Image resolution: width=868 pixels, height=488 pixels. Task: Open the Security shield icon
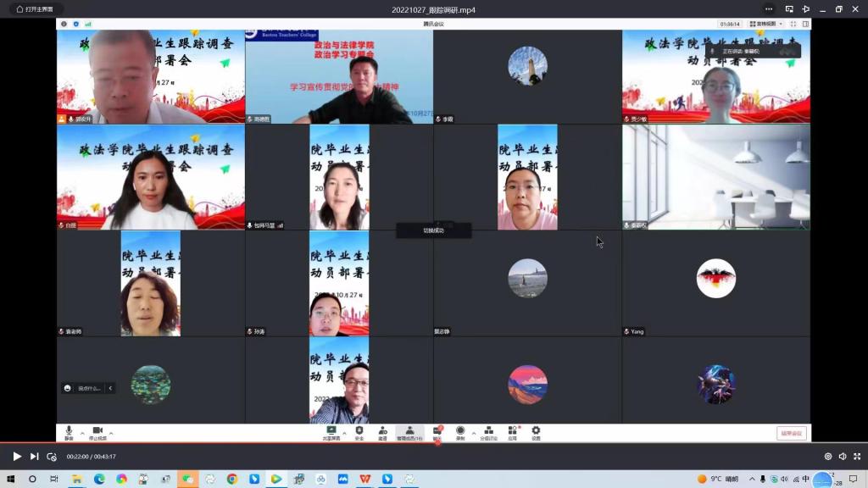(x=359, y=432)
